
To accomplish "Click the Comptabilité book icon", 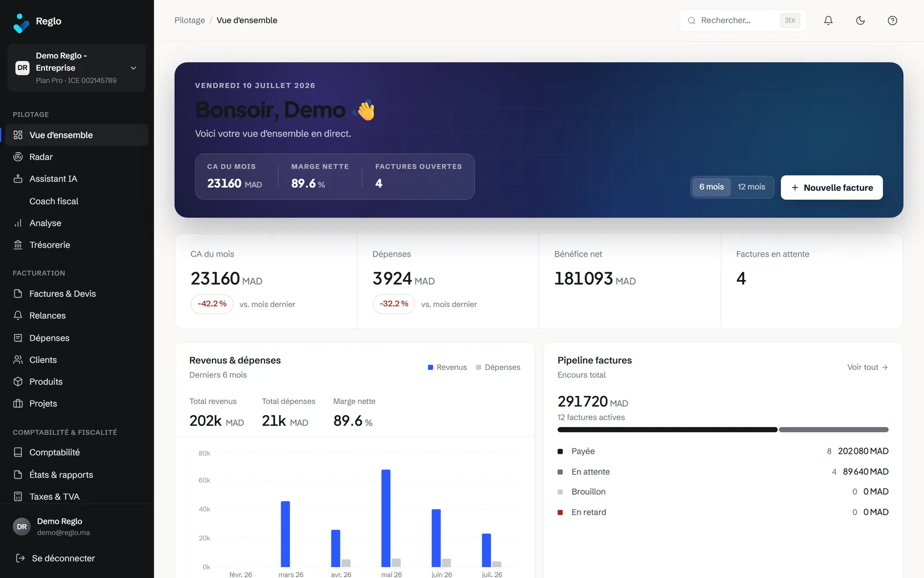I will click(18, 453).
